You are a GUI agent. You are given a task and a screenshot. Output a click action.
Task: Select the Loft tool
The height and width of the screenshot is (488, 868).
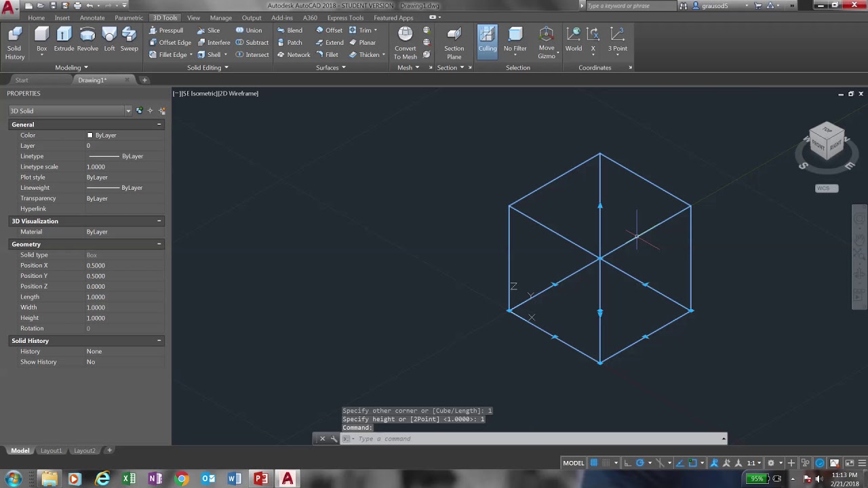109,39
